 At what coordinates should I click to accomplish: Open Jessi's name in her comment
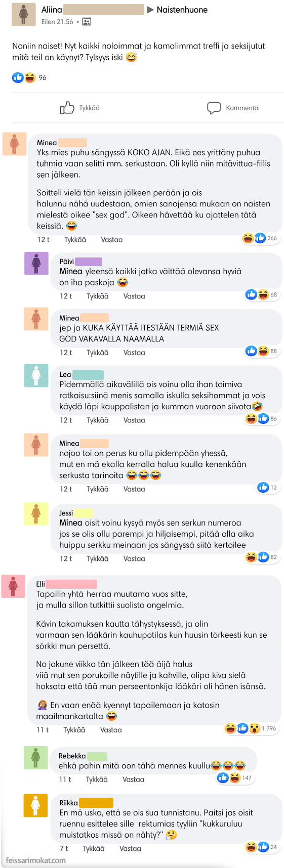pos(66,513)
